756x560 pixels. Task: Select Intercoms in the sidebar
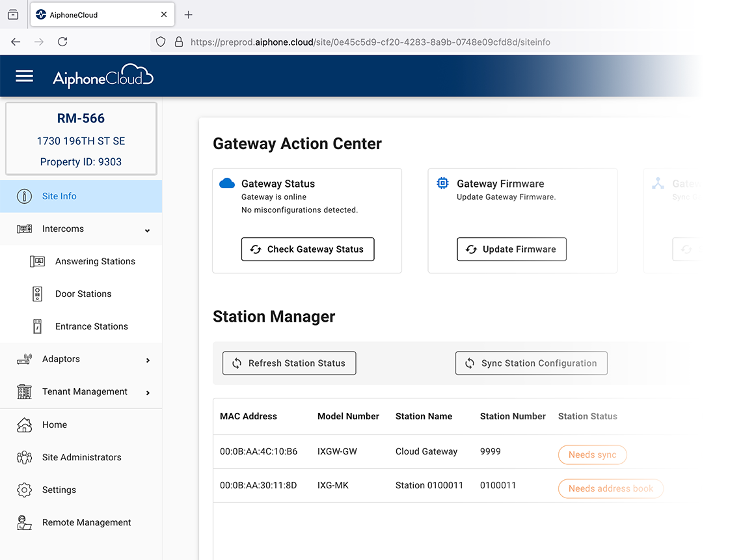(x=81, y=229)
